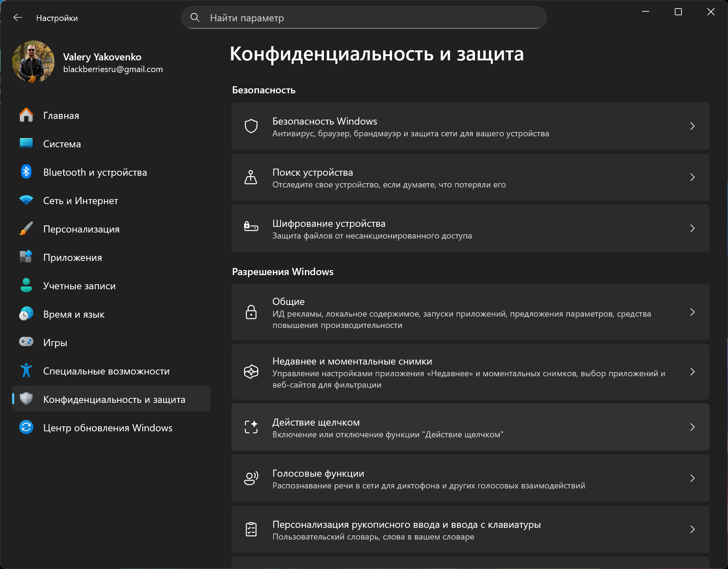Open Голосовые функции settings
The height and width of the screenshot is (569, 728).
click(470, 478)
